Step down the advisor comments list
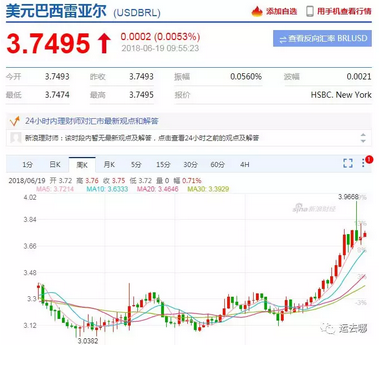 [363, 141]
